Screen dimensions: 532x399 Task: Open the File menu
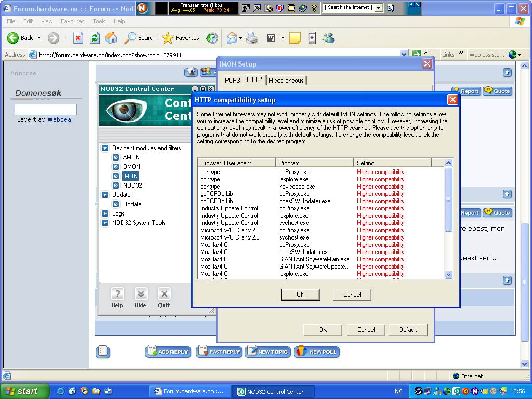click(x=11, y=21)
